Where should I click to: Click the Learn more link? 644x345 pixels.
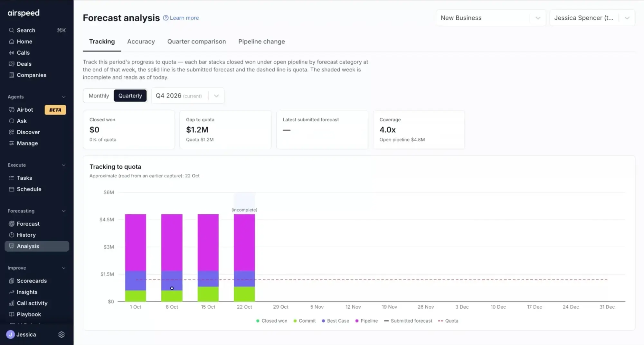click(181, 18)
